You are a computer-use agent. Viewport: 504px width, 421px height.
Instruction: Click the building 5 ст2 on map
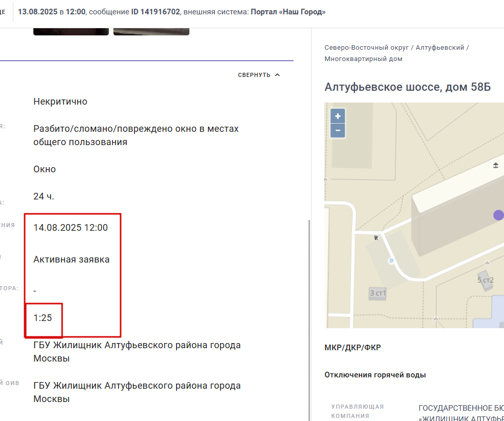click(486, 280)
